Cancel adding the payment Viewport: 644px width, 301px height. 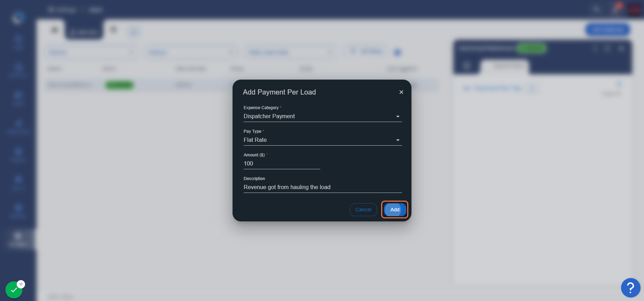tap(363, 210)
